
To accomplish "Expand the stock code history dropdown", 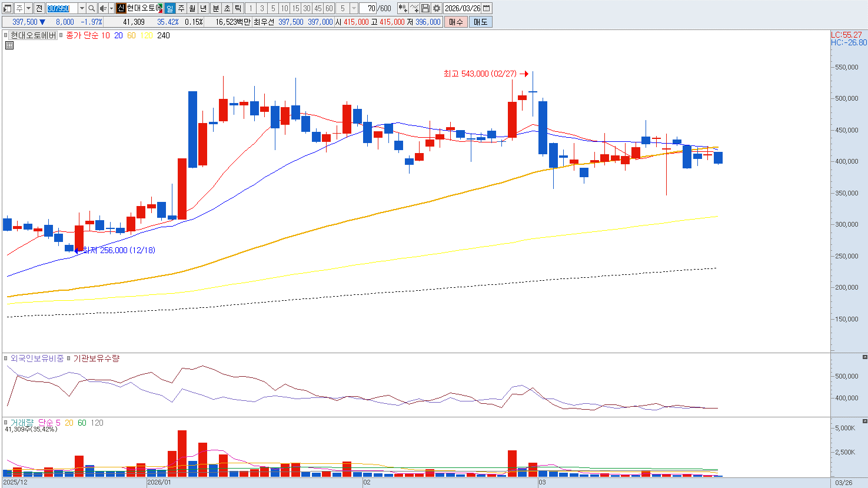I will (82, 8).
